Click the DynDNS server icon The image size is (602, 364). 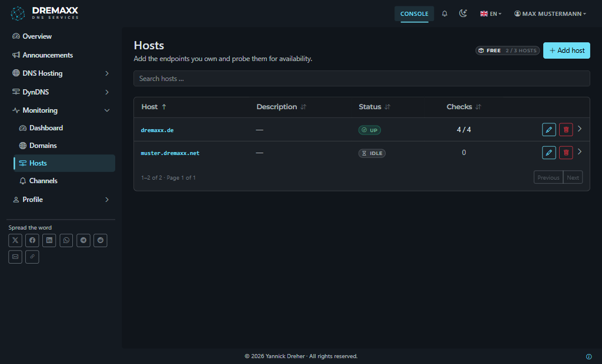pyautogui.click(x=16, y=92)
